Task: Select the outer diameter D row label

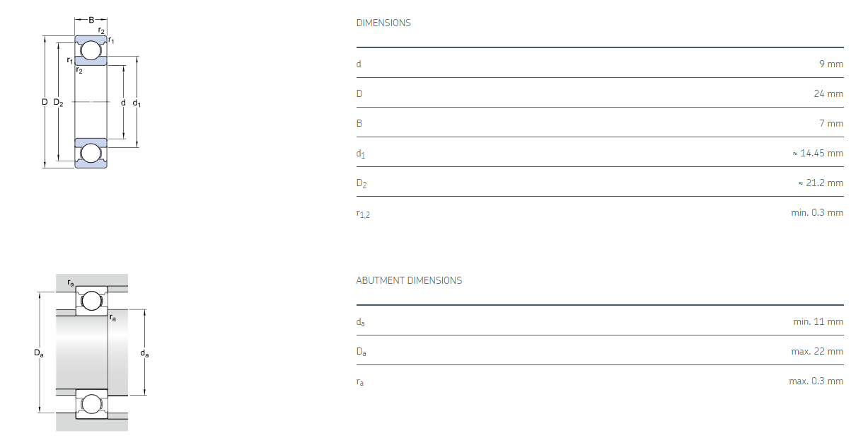Action: coord(359,93)
